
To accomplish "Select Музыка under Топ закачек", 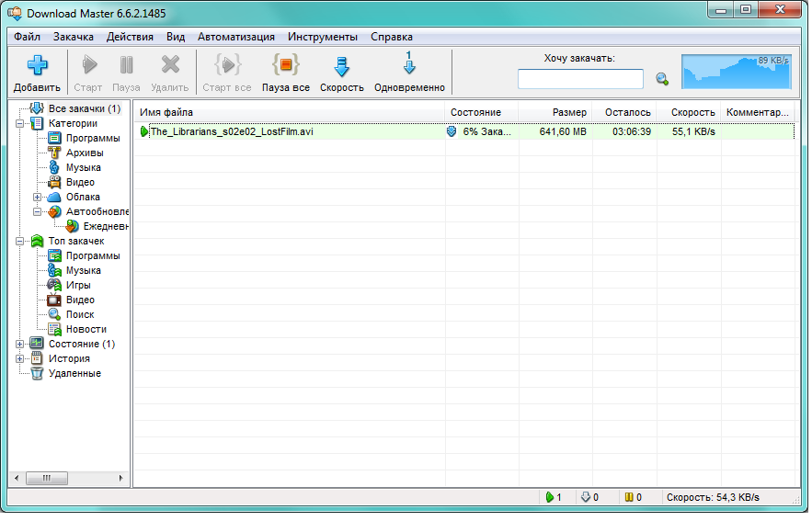I will pos(83,270).
